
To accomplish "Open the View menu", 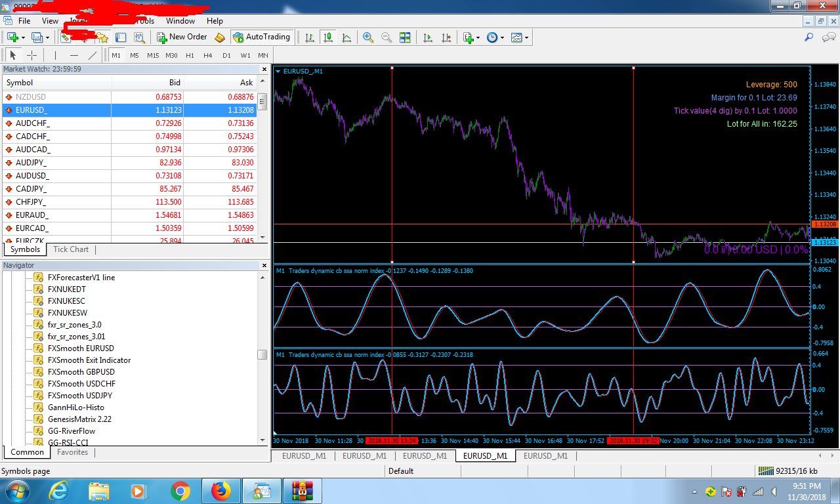I will click(50, 21).
